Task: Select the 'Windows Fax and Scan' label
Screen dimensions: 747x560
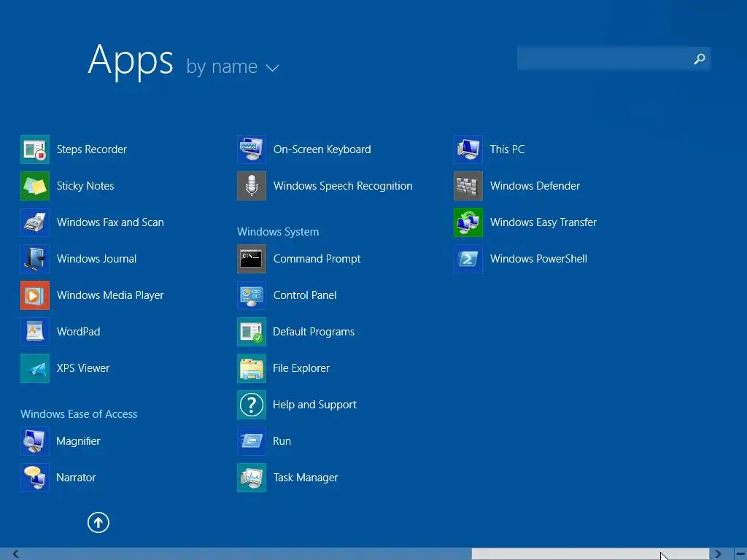Action: [110, 222]
